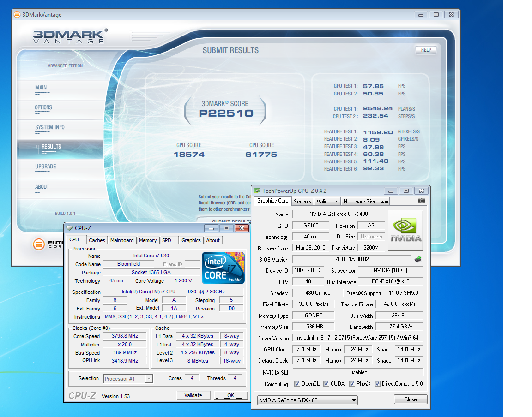Click the GPU score value 18574
Screen dimensions: 532x417
pyautogui.click(x=189, y=155)
